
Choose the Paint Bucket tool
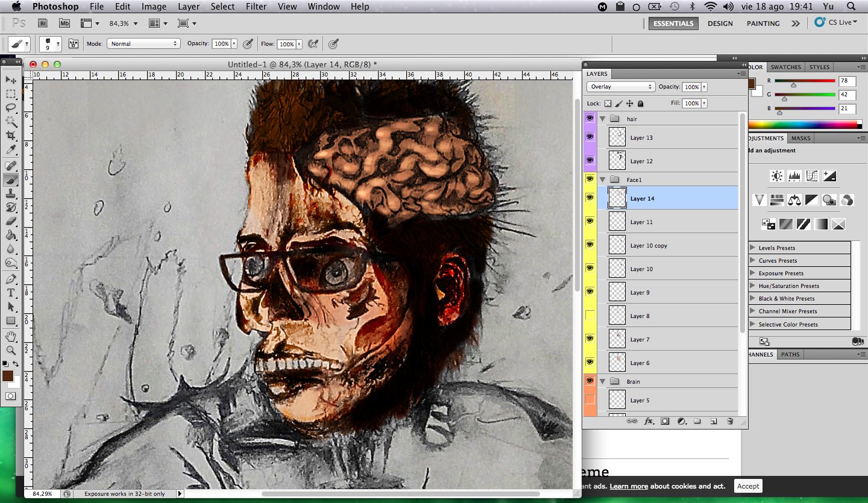11,235
